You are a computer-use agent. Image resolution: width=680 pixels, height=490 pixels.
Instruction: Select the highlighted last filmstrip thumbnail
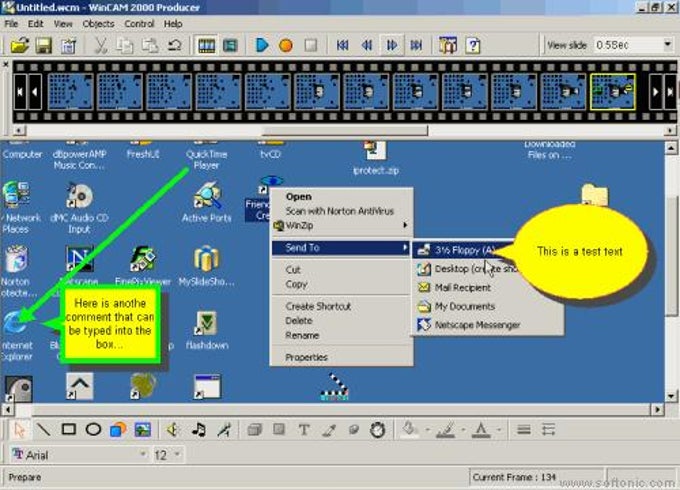[613, 91]
